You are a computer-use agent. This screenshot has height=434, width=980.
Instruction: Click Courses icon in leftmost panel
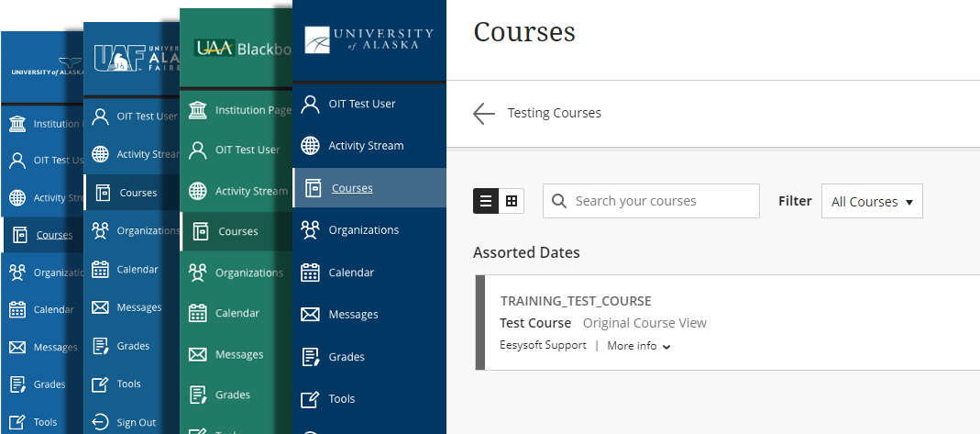click(20, 235)
